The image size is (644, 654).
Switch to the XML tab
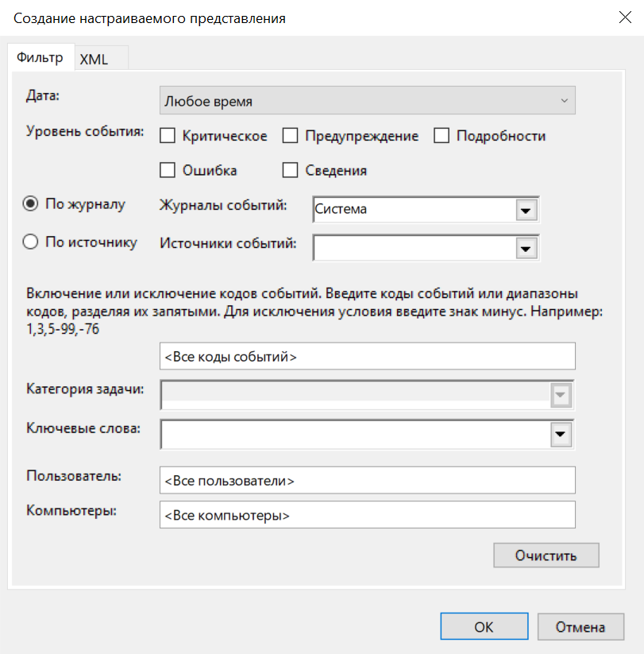point(94,59)
